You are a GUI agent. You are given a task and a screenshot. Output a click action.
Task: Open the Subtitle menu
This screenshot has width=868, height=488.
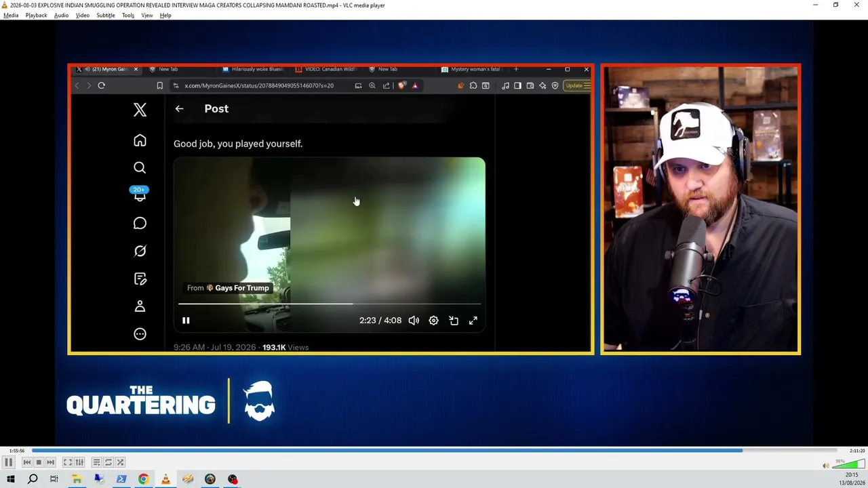(106, 15)
